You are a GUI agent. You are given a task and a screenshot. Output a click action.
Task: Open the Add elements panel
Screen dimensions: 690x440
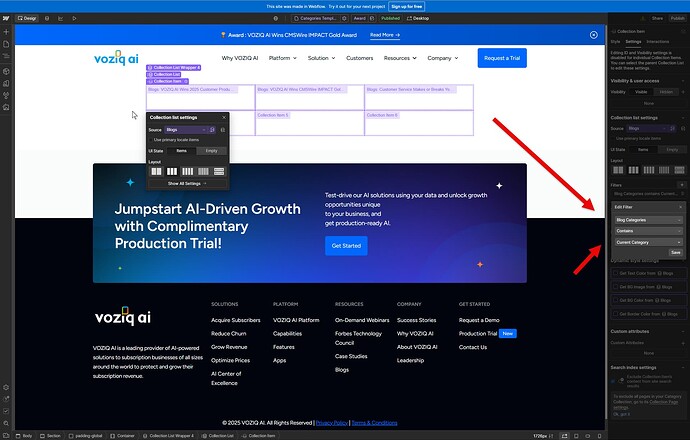[6, 32]
